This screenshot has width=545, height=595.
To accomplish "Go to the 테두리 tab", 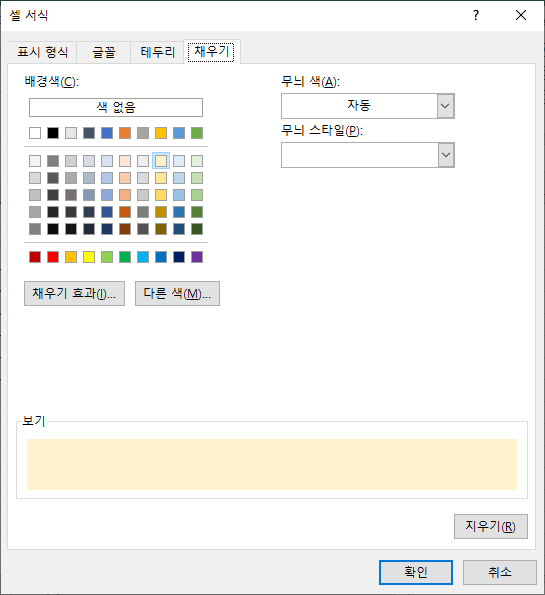I will [x=158, y=52].
